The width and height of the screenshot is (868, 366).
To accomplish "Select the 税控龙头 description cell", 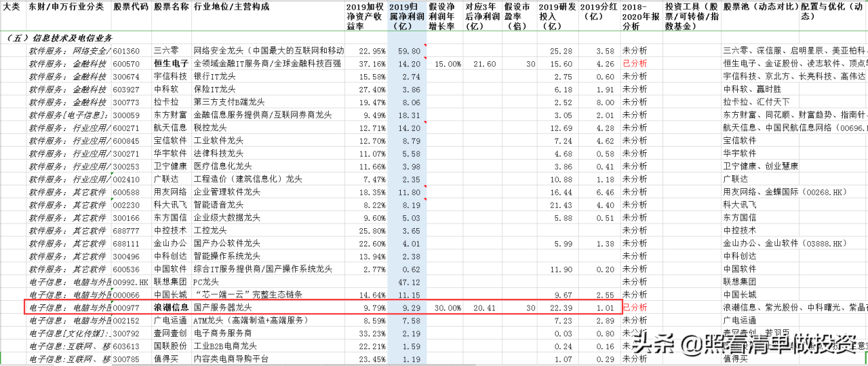I will [x=211, y=128].
